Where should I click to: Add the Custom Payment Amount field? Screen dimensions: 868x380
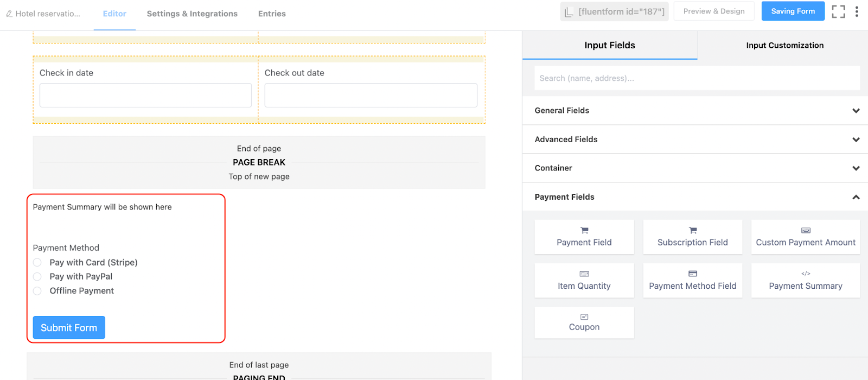click(x=805, y=237)
